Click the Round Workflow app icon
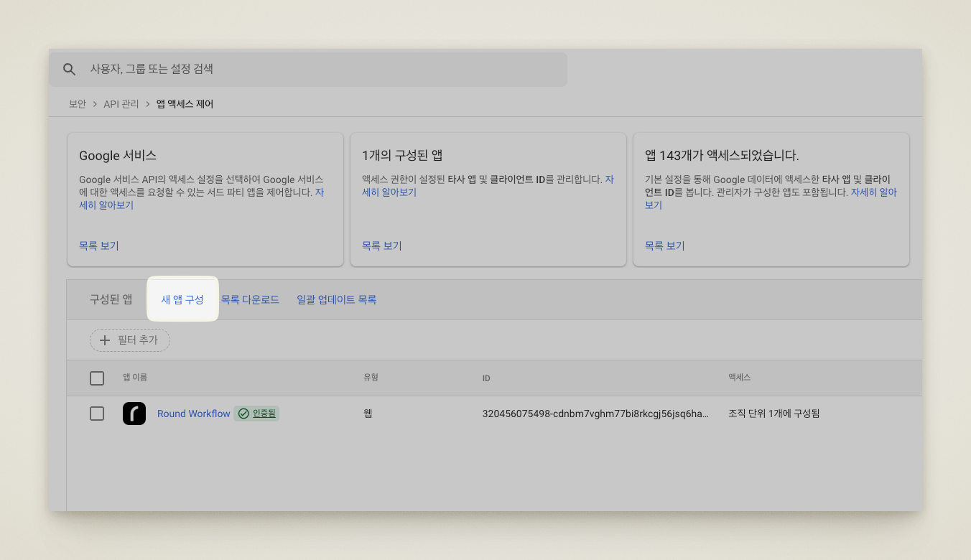Screen dimensions: 971x560 pyautogui.click(x=134, y=414)
